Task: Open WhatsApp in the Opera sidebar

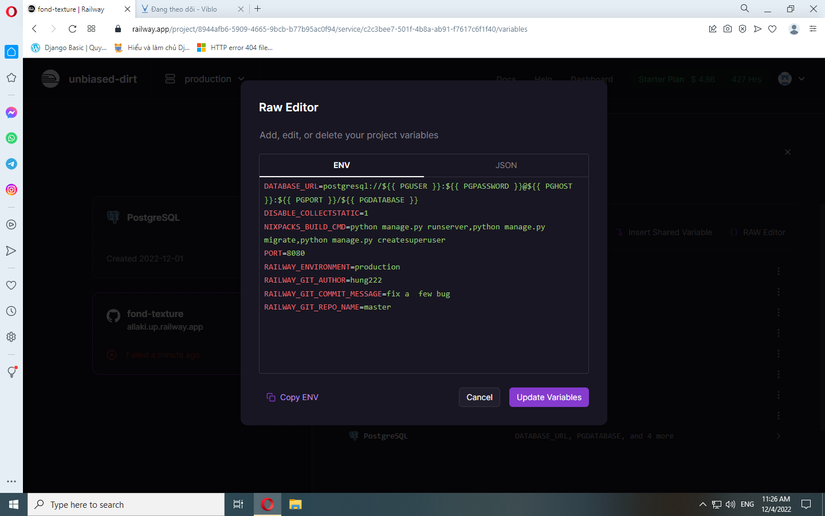Action: 11,138
